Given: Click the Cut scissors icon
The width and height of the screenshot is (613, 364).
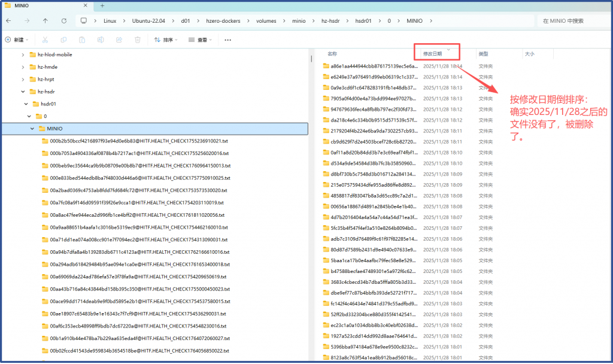Looking at the screenshot, I should point(45,40).
